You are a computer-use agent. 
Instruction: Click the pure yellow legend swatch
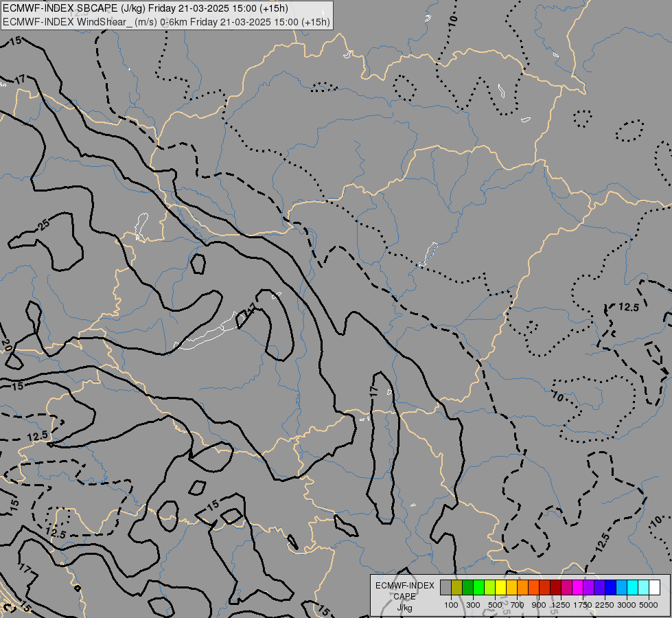(500, 587)
